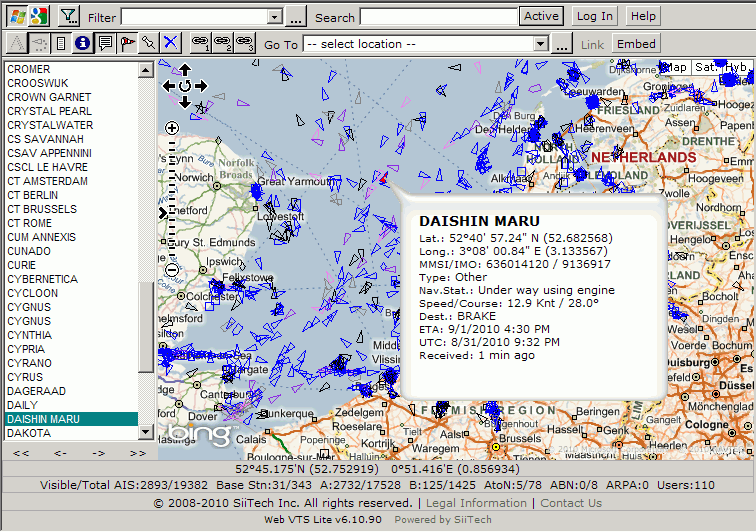
Task: Zoom out with the minus circle
Action: pyautogui.click(x=172, y=270)
